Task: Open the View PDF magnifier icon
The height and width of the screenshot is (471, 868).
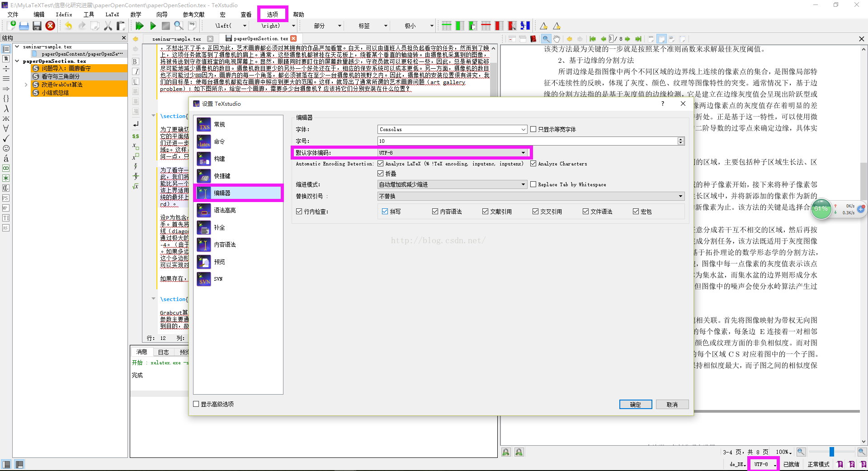Action: (x=179, y=26)
